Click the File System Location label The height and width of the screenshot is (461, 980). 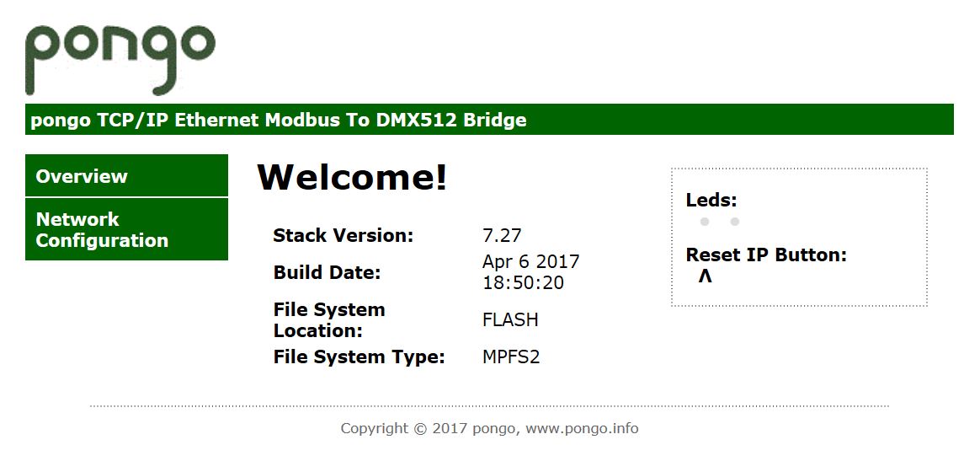pyautogui.click(x=329, y=319)
